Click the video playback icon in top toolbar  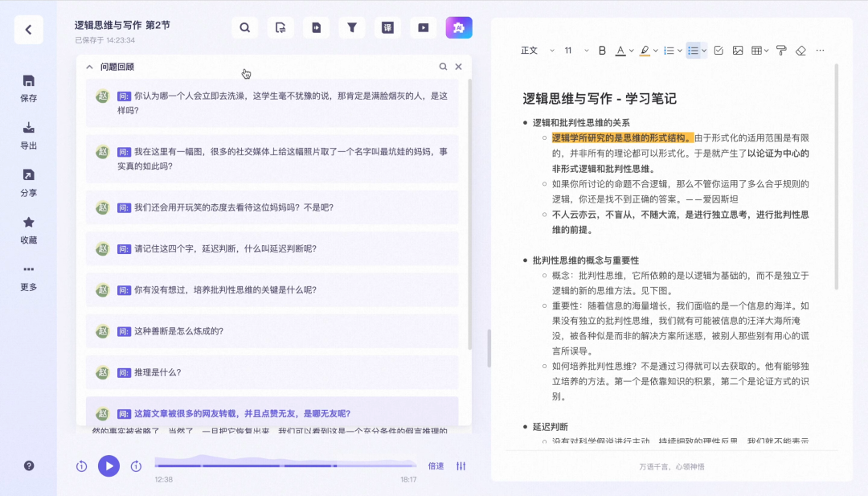pos(423,28)
